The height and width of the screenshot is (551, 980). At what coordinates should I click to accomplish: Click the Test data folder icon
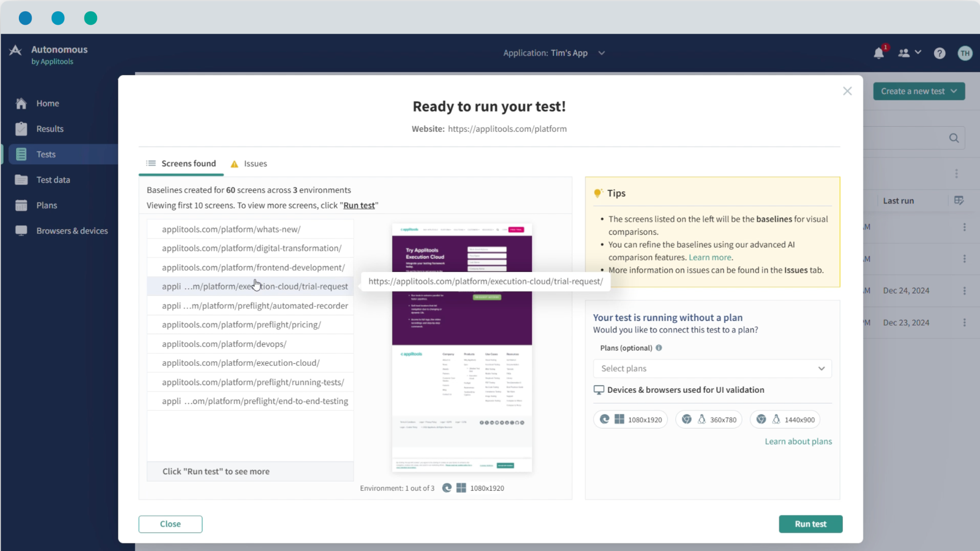pos(21,180)
